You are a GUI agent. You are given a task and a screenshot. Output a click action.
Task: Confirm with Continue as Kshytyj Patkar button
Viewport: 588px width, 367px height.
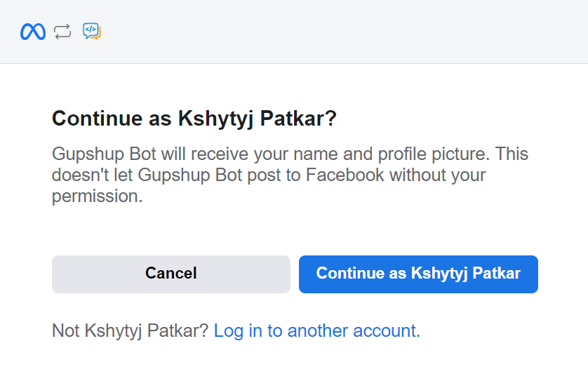click(418, 274)
